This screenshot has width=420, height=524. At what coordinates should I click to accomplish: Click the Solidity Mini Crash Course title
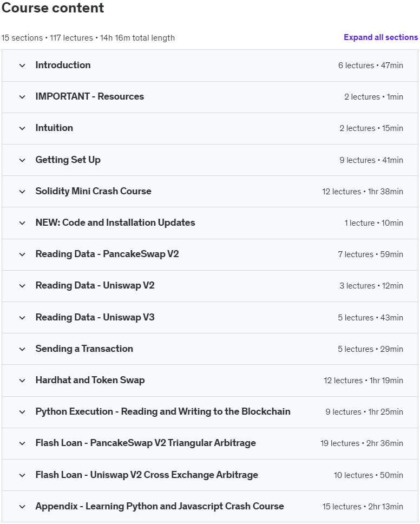pos(93,191)
